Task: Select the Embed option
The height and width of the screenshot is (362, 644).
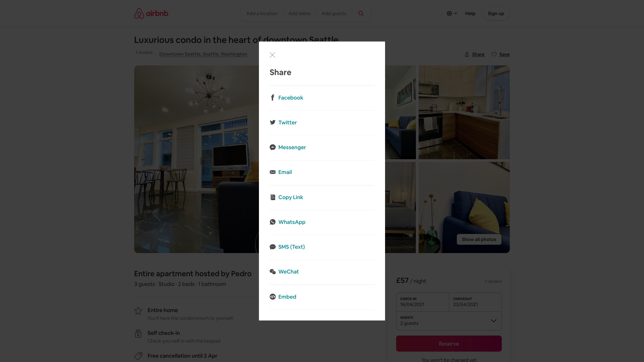Action: click(287, 297)
